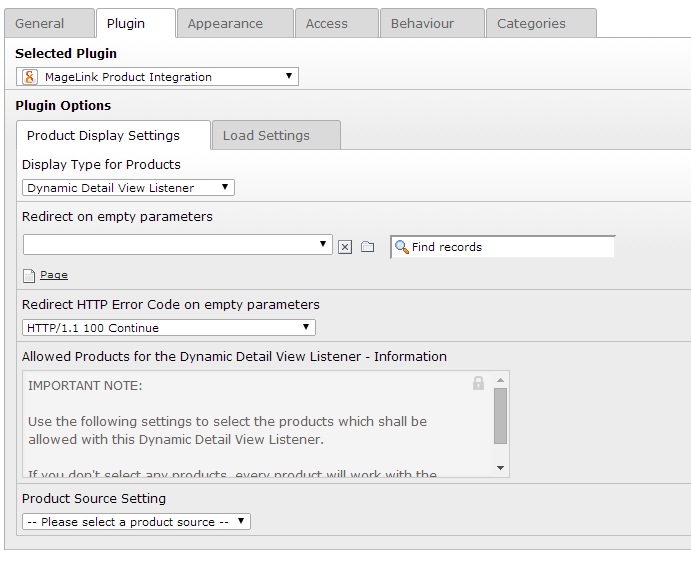Click the lock icon in the information box
This screenshot has height=561, width=691.
tap(478, 383)
